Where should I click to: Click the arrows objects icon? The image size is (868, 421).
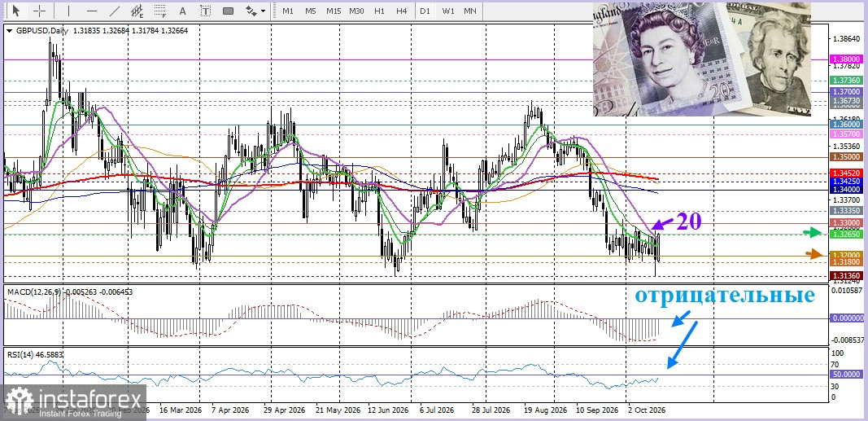tap(251, 11)
